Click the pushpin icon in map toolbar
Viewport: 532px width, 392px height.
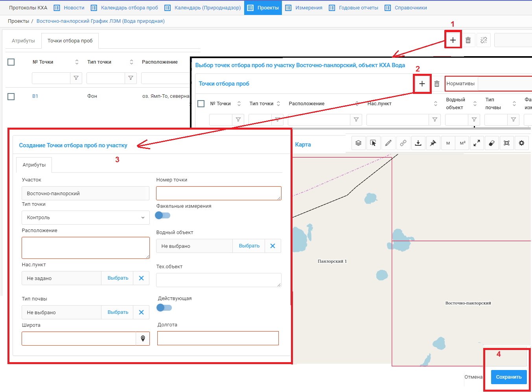click(x=433, y=143)
